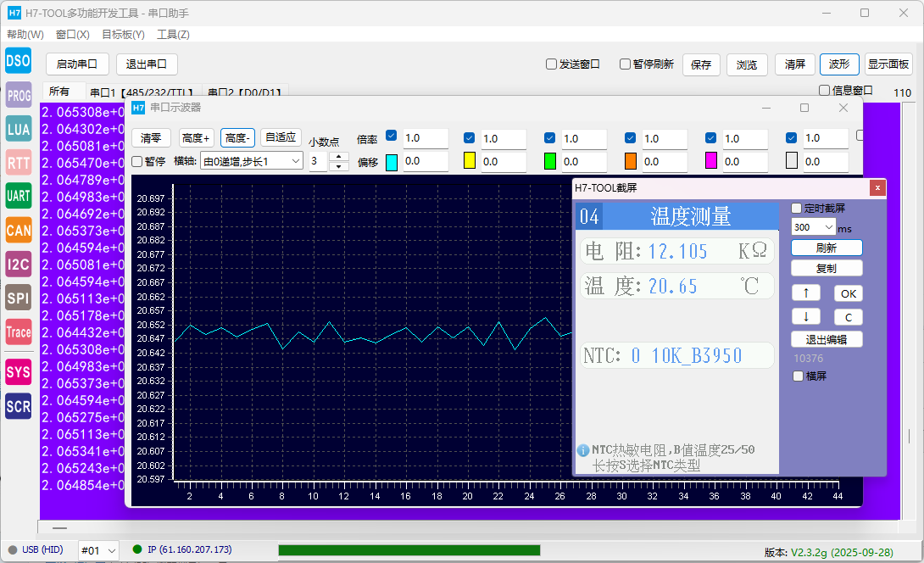Viewport: 924px width, 563px height.
Task: Open the DSO oscilloscope sidebar icon
Action: click(18, 61)
